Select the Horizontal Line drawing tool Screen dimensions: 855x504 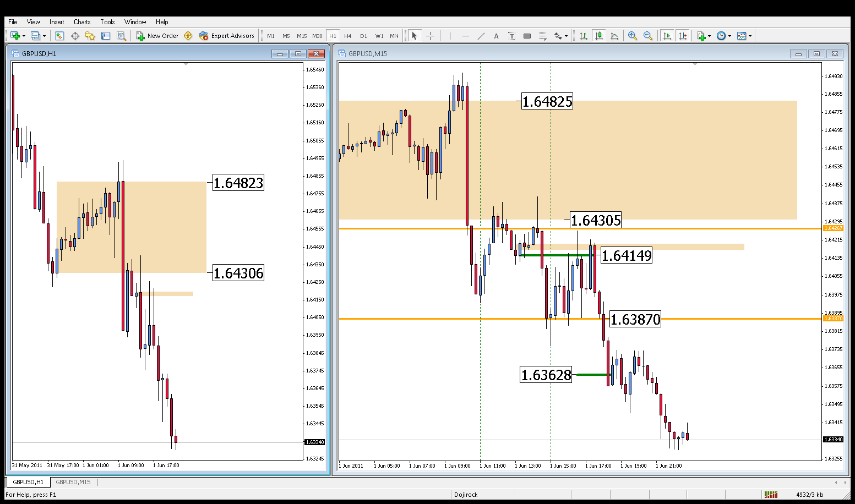click(x=466, y=36)
